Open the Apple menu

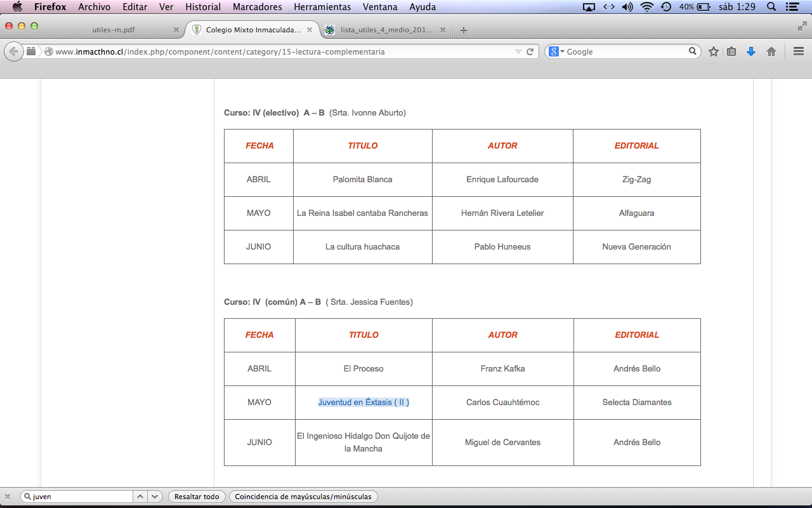(17, 7)
